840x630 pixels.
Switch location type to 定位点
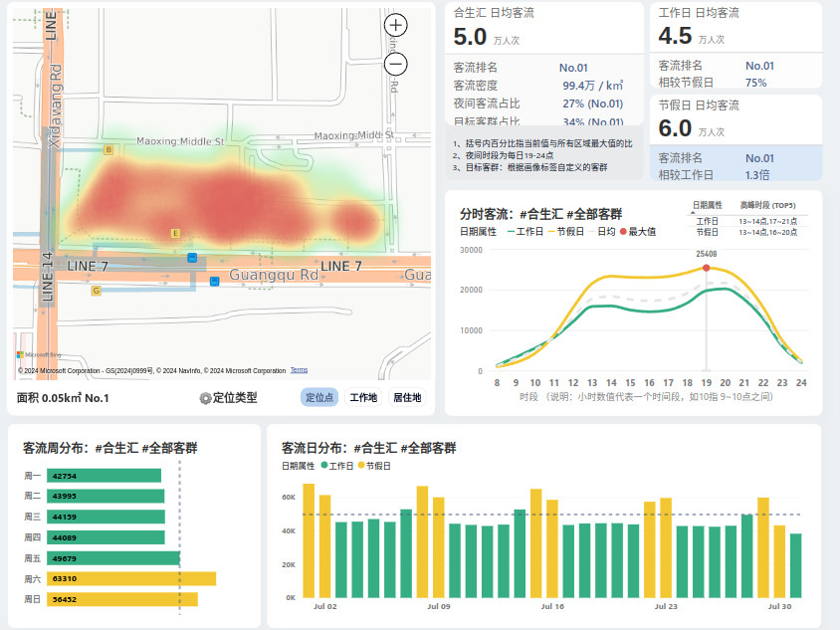(x=319, y=397)
